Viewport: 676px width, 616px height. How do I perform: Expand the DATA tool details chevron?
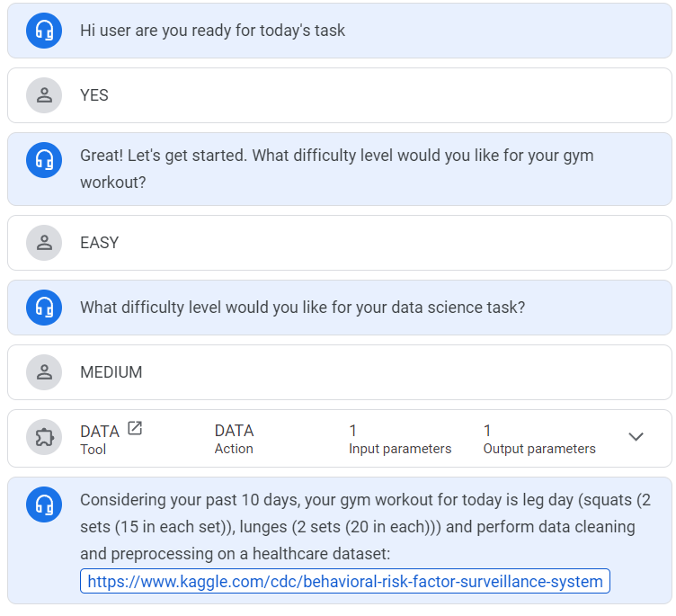click(636, 437)
